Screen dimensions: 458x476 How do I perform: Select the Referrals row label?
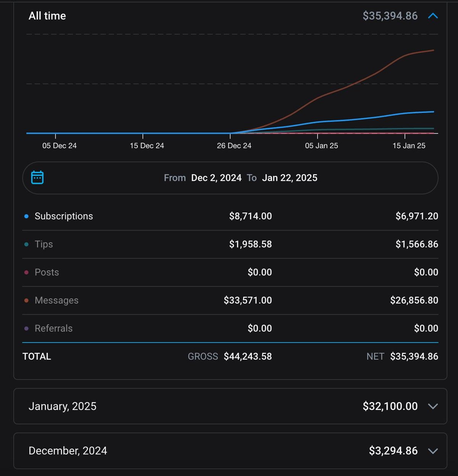tap(53, 328)
